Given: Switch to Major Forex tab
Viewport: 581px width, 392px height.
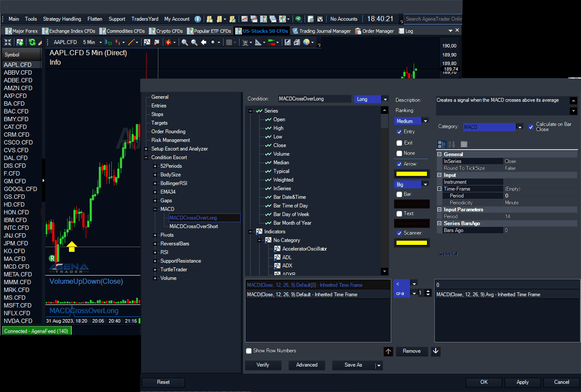Looking at the screenshot, I should click(x=21, y=31).
